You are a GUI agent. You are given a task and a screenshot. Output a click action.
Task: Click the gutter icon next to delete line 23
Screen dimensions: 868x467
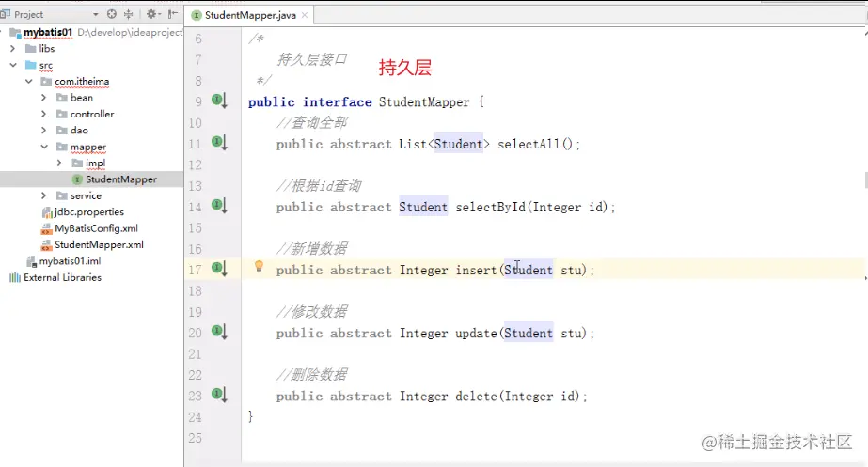point(219,395)
